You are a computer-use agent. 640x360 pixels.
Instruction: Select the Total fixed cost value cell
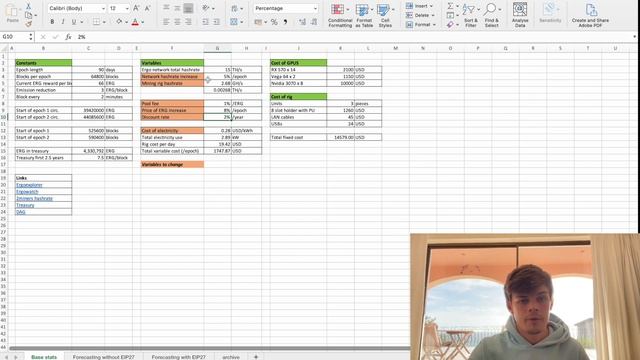tap(340, 138)
